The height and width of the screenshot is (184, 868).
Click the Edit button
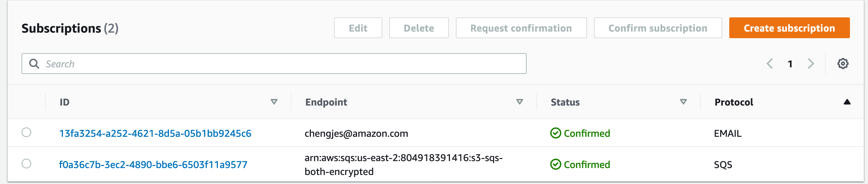[358, 28]
